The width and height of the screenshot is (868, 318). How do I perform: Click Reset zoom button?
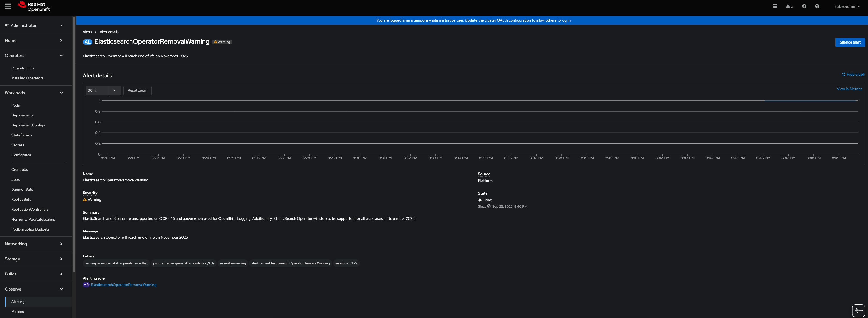point(137,90)
